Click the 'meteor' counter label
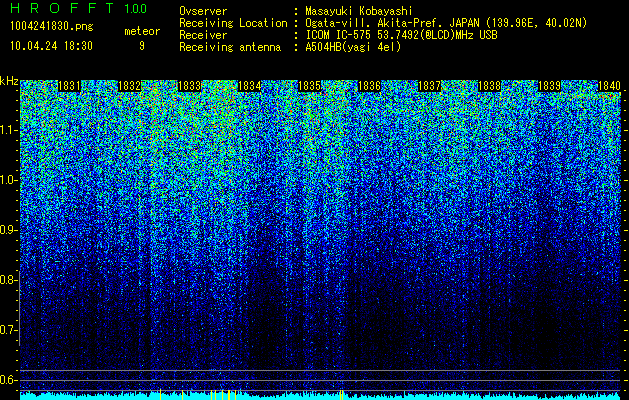This screenshot has height=400, width=629. 142,31
